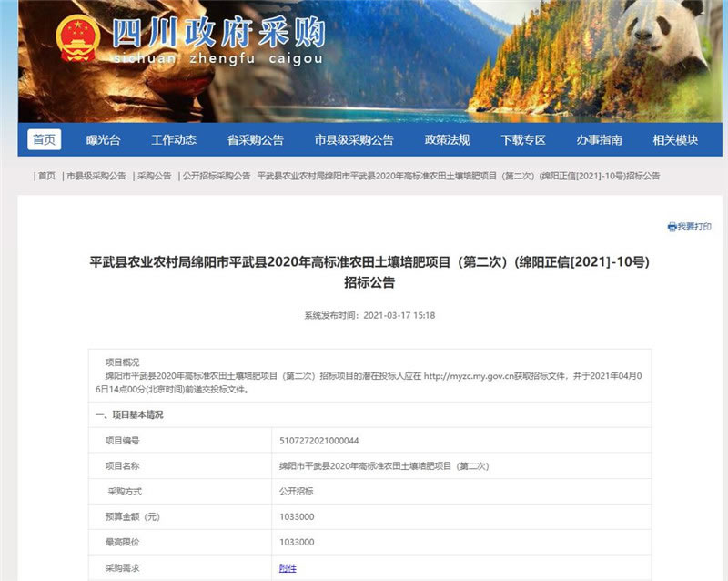Click 首页 in the breadcrumb trail
Image resolution: width=728 pixels, height=581 pixels.
tap(46, 176)
